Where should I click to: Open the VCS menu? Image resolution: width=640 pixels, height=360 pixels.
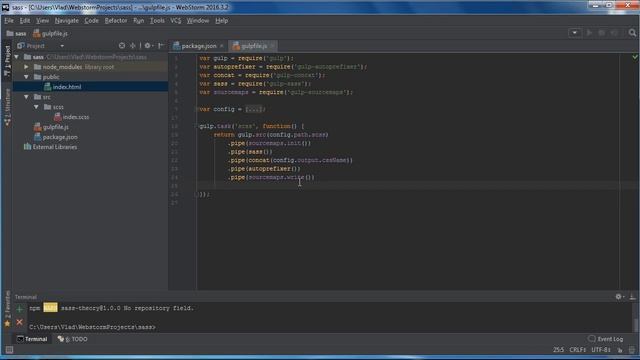[176, 20]
